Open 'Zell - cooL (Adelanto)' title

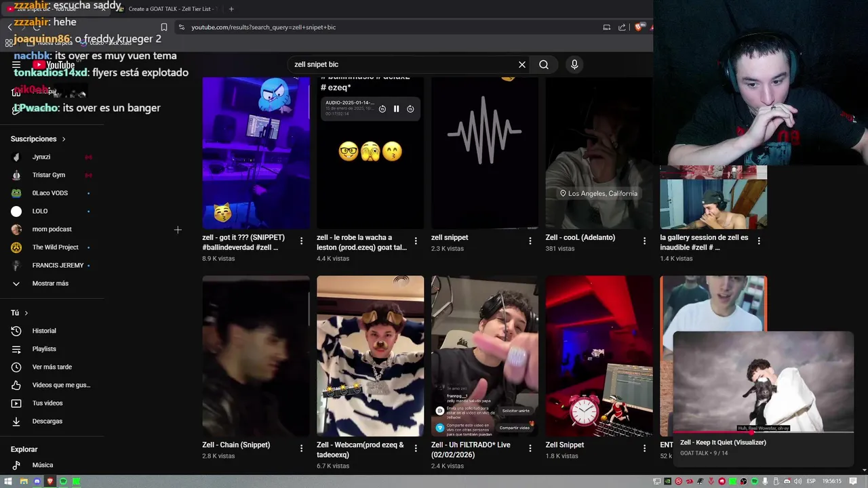pos(580,238)
